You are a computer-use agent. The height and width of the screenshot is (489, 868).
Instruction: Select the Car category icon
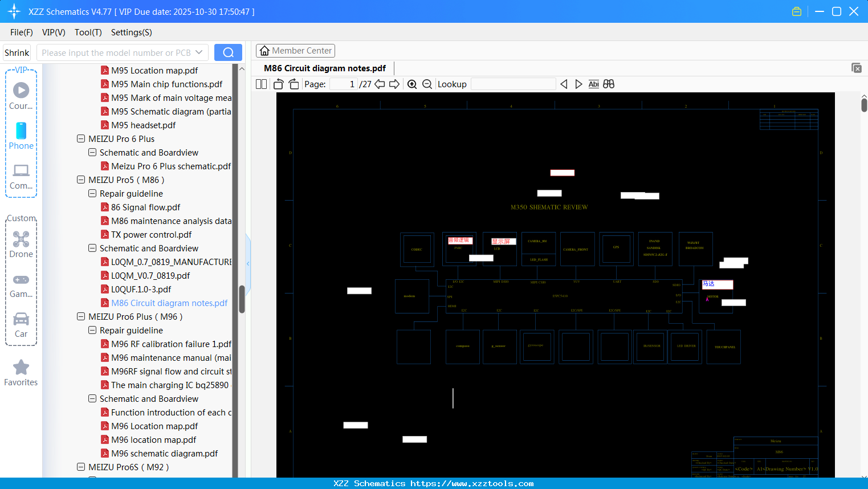pos(21,324)
